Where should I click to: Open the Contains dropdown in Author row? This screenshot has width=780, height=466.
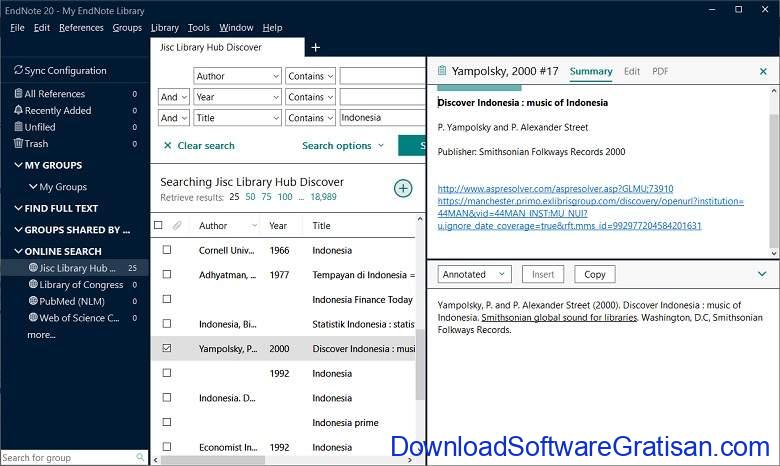310,76
